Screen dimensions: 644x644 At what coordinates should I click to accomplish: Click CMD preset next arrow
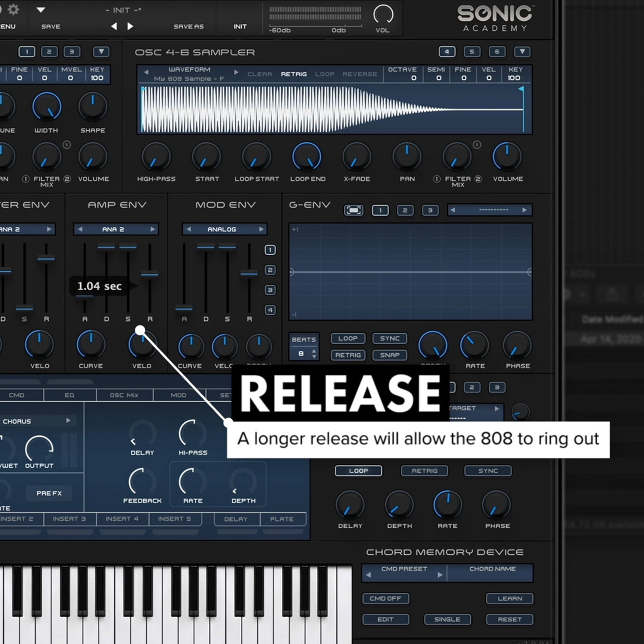[440, 575]
